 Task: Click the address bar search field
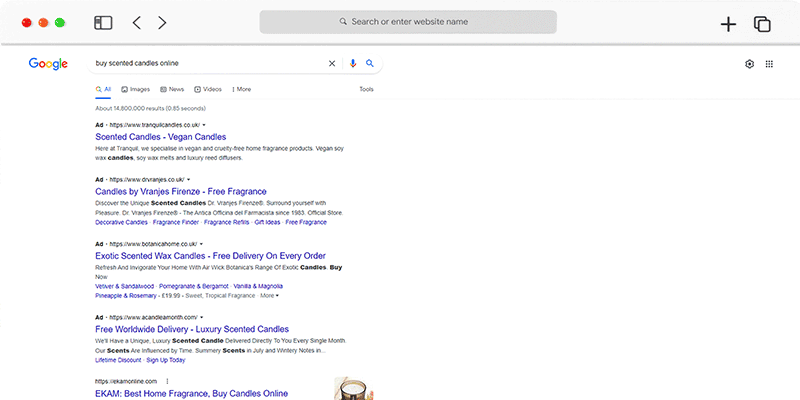[408, 22]
